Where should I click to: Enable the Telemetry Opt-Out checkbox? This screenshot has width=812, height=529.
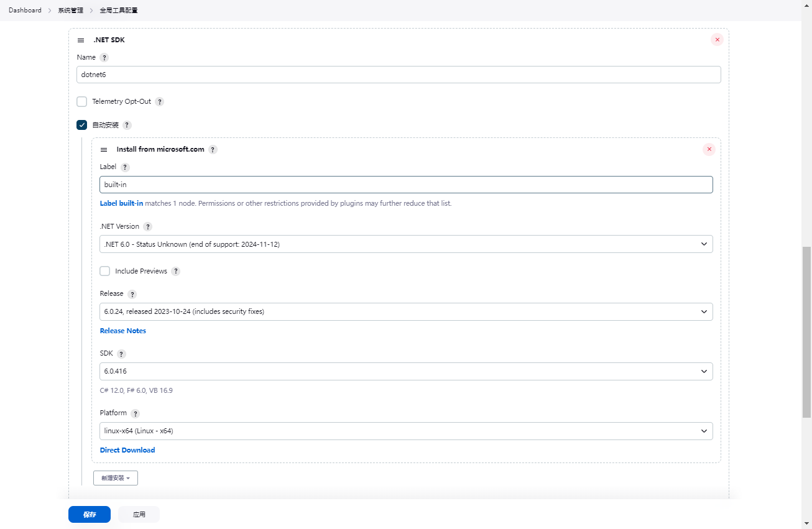(x=82, y=102)
